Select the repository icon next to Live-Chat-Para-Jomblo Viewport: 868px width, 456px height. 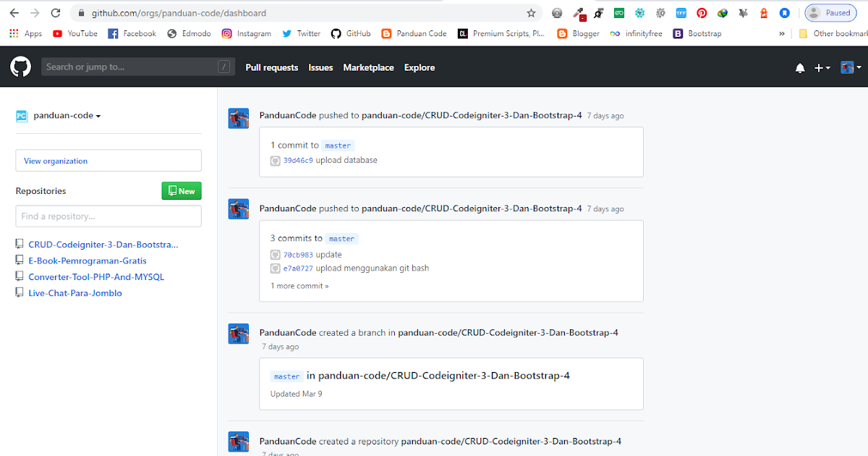(19, 292)
